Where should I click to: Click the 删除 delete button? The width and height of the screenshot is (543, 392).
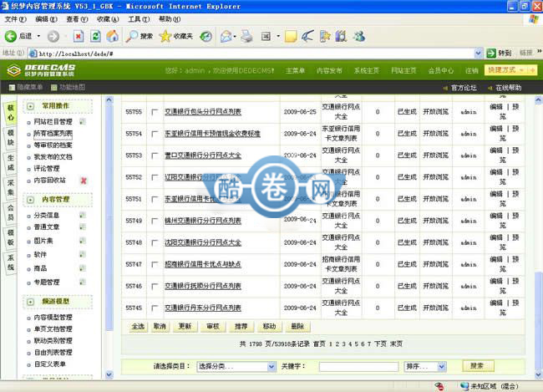pos(297,327)
